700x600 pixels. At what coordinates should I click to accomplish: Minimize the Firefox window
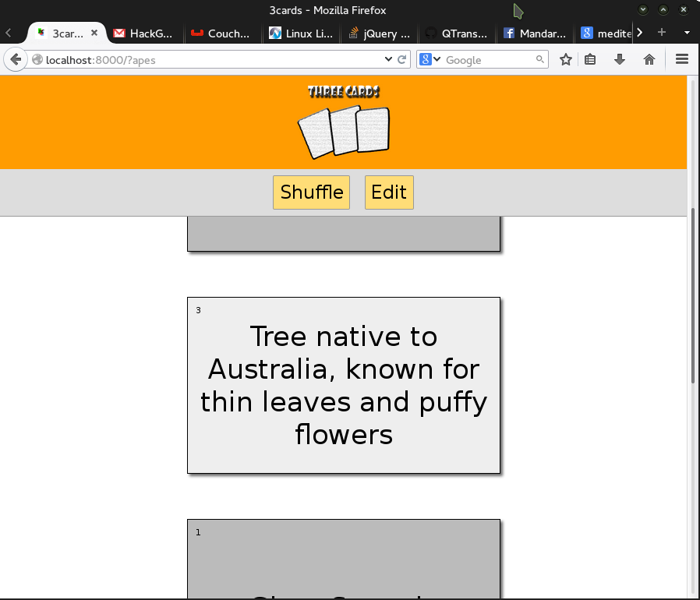coord(643,9)
